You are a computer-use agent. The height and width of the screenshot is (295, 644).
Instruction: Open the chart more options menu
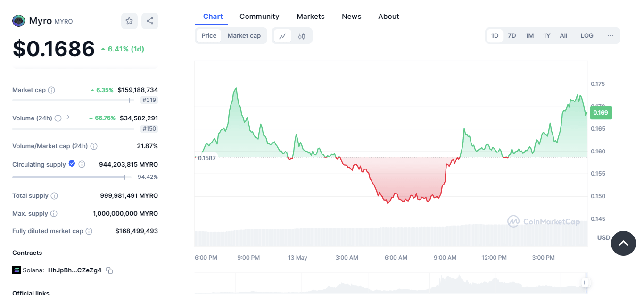pos(611,36)
